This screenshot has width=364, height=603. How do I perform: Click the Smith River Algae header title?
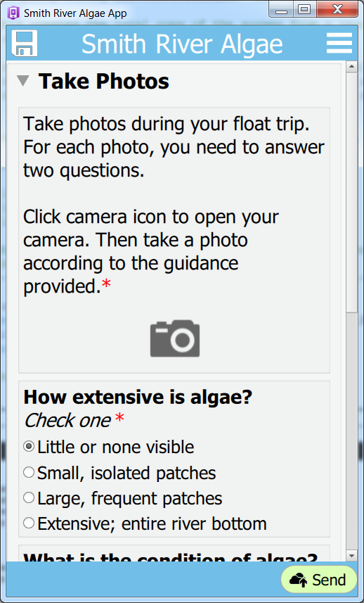pyautogui.click(x=182, y=44)
